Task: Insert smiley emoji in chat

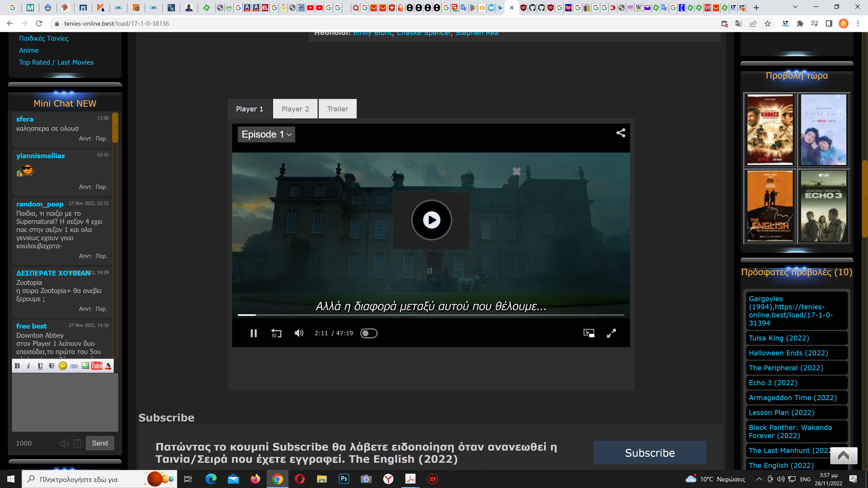Action: pyautogui.click(x=63, y=366)
